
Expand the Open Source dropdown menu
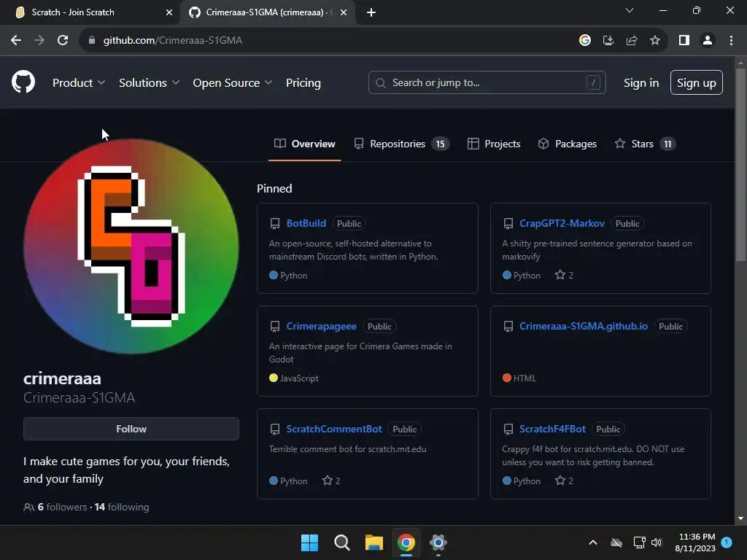pyautogui.click(x=233, y=83)
